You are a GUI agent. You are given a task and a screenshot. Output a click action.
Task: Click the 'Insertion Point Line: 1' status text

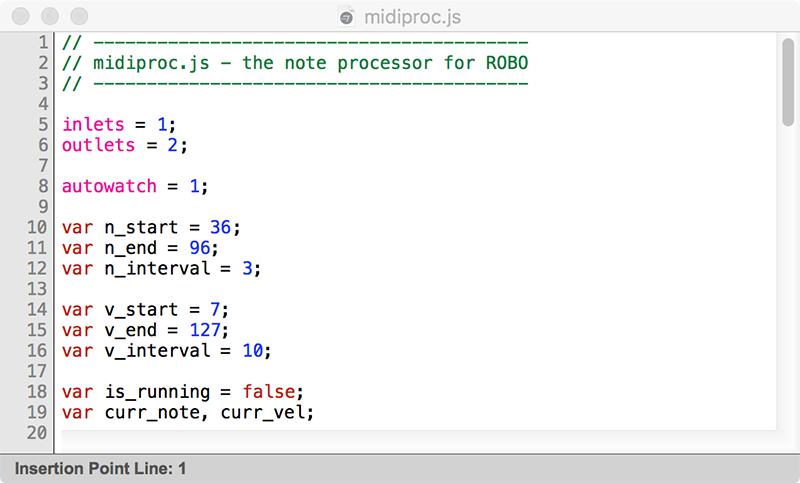click(101, 468)
